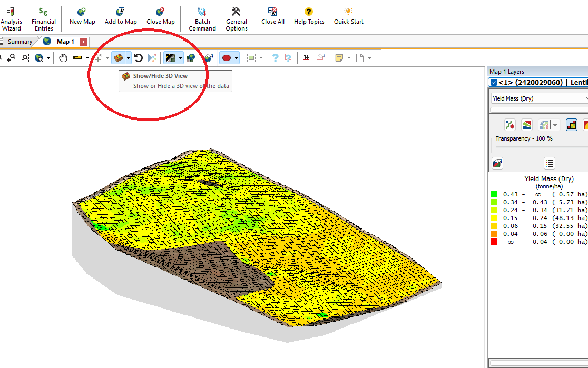Image resolution: width=588 pixels, height=368 pixels.
Task: Click the points and path display icon
Action: point(509,125)
